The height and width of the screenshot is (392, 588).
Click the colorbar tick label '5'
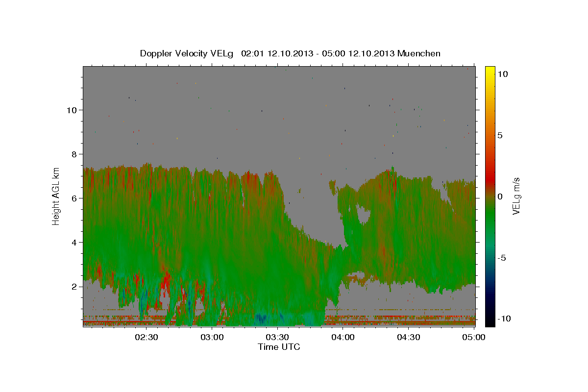(500, 135)
